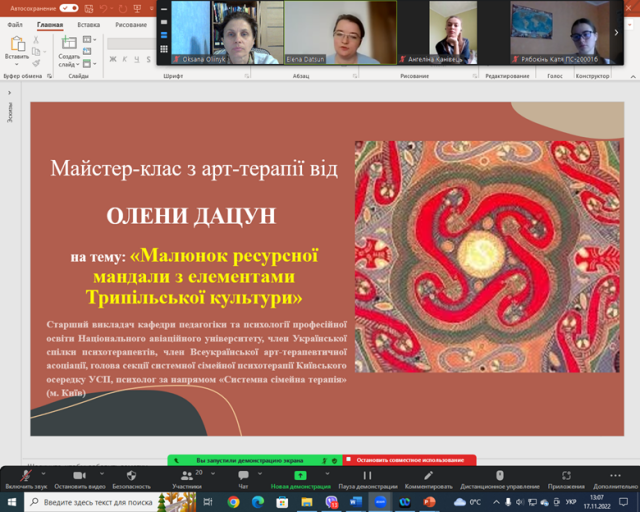The height and width of the screenshot is (512, 640).
Task: Click the mandala picture on the slide
Action: 487,256
